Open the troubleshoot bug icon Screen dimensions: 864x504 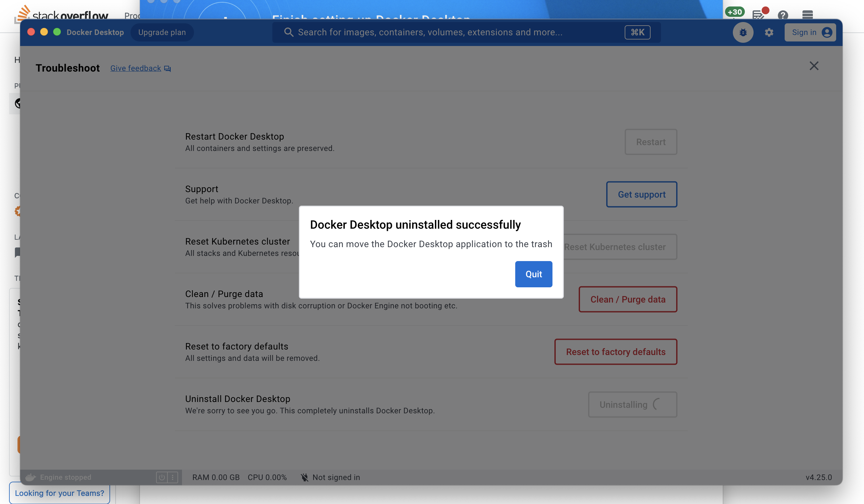743,32
